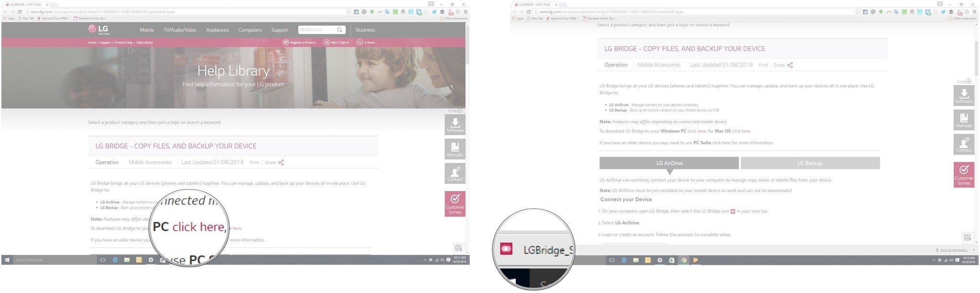Click Windows PC 'click here' download link
980x293 pixels.
click(x=697, y=131)
